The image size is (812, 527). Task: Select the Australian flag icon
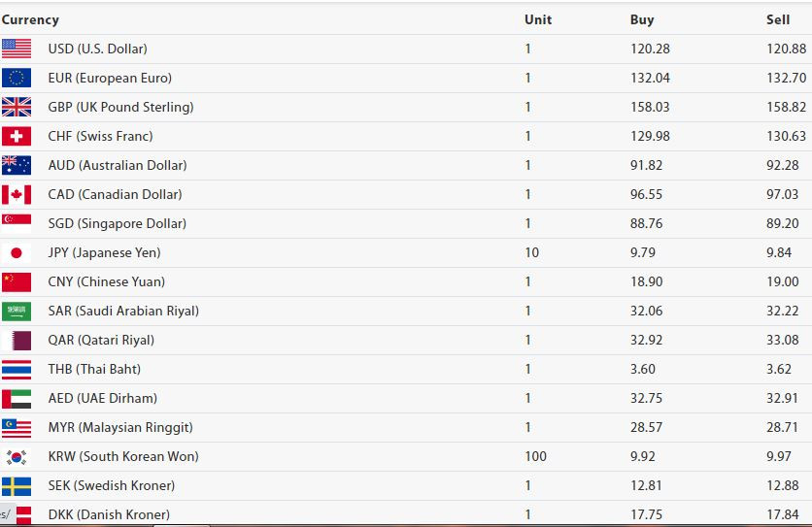pyautogui.click(x=17, y=166)
